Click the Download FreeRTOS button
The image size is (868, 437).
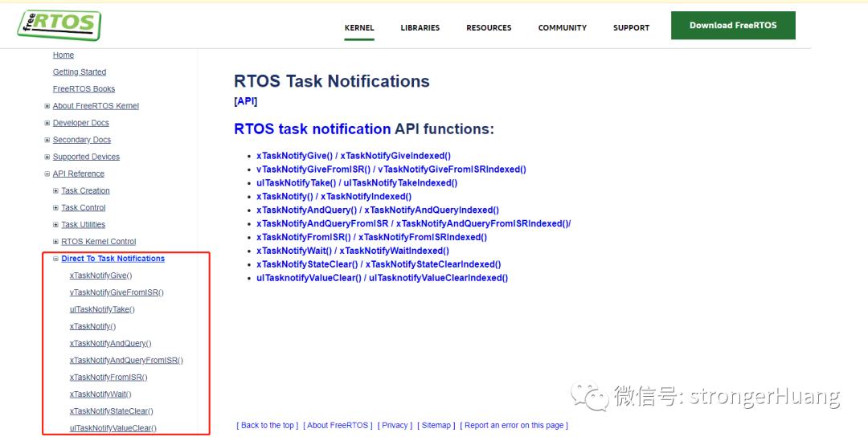[733, 26]
